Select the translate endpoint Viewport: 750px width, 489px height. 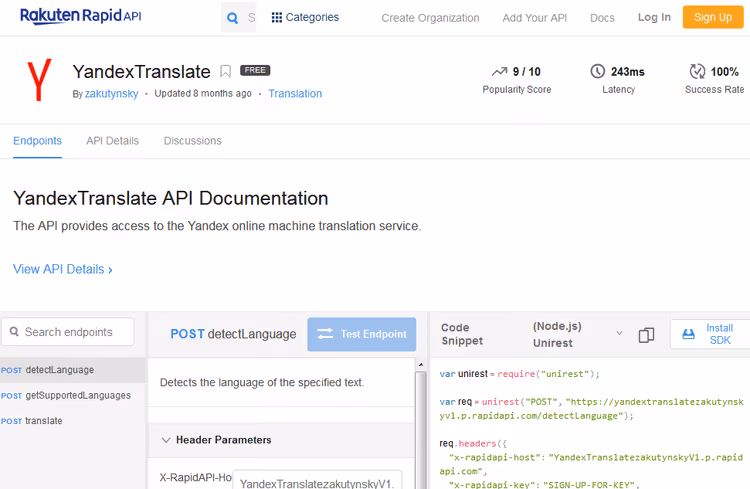click(72, 421)
